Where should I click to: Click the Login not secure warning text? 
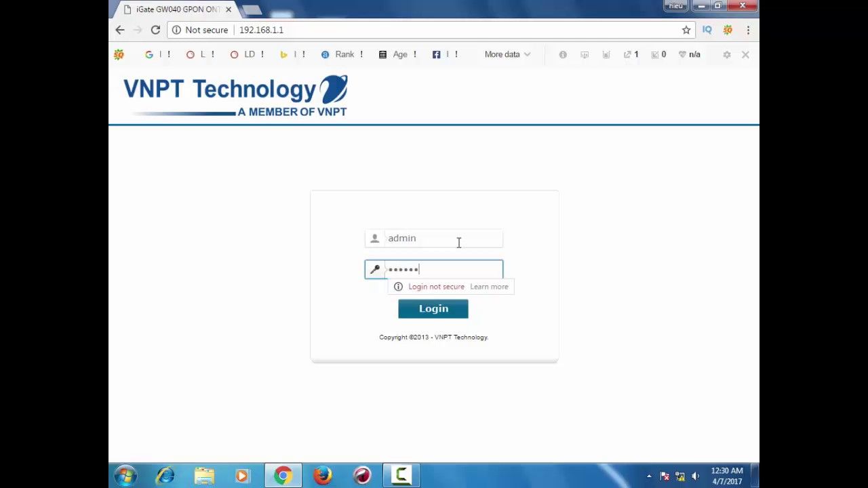[436, 287]
